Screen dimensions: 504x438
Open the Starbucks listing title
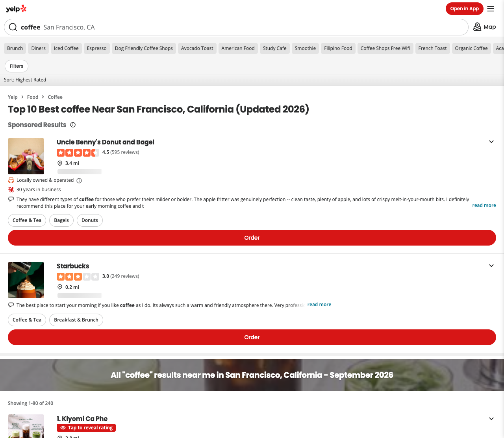73,266
